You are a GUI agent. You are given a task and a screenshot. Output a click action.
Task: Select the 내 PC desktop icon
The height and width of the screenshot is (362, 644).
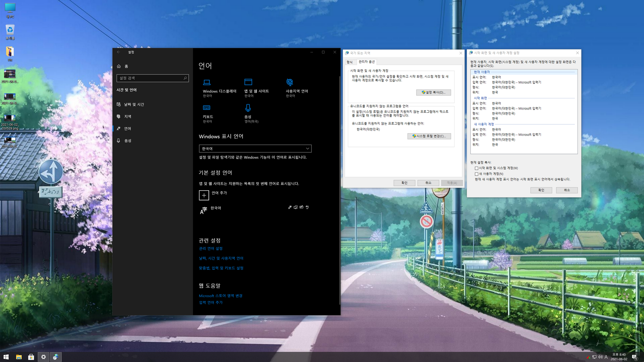click(x=10, y=10)
